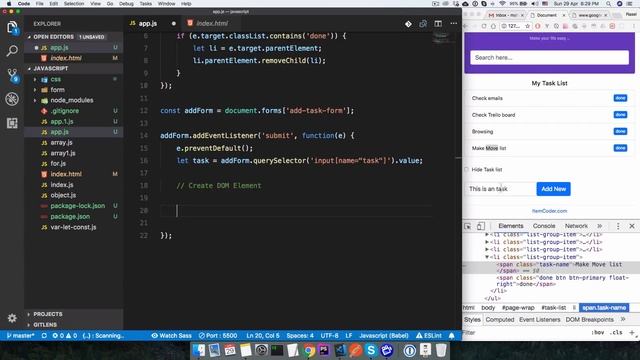Image resolution: width=640 pixels, height=360 pixels.
Task: Click the open preview icon in editor toolbar
Action: point(423,24)
